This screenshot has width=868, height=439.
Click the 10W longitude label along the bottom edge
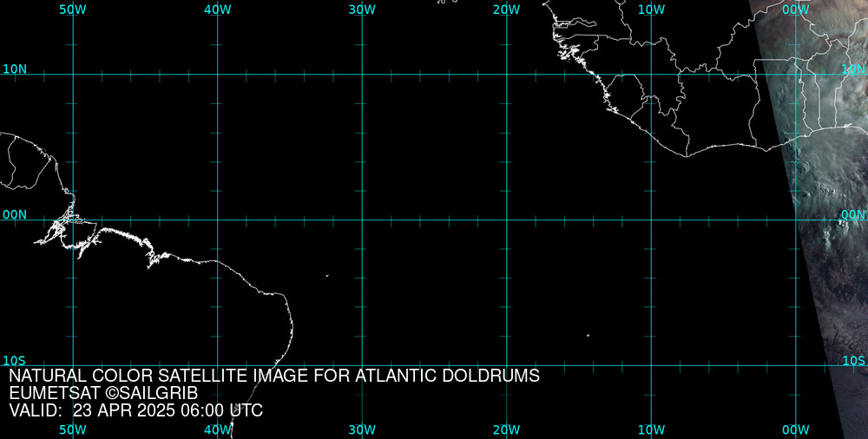[x=651, y=430]
